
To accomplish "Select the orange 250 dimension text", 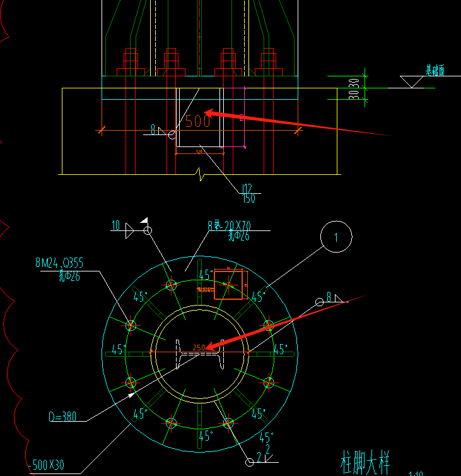I will click(199, 348).
